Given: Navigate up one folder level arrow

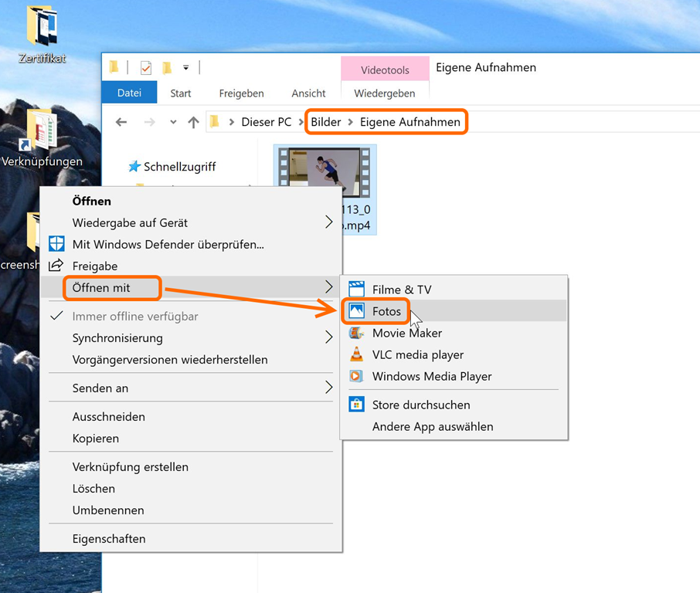Looking at the screenshot, I should pyautogui.click(x=193, y=122).
